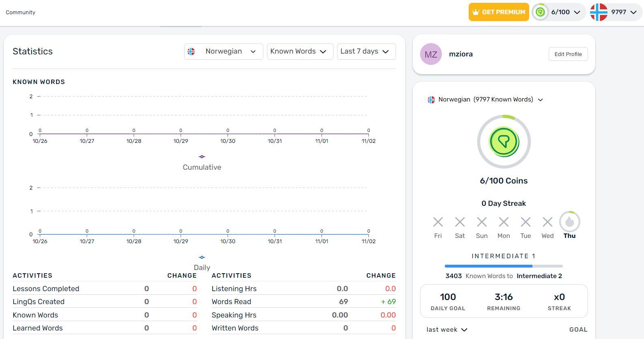Click the Written Words row label
The width and height of the screenshot is (644, 339).
235,328
